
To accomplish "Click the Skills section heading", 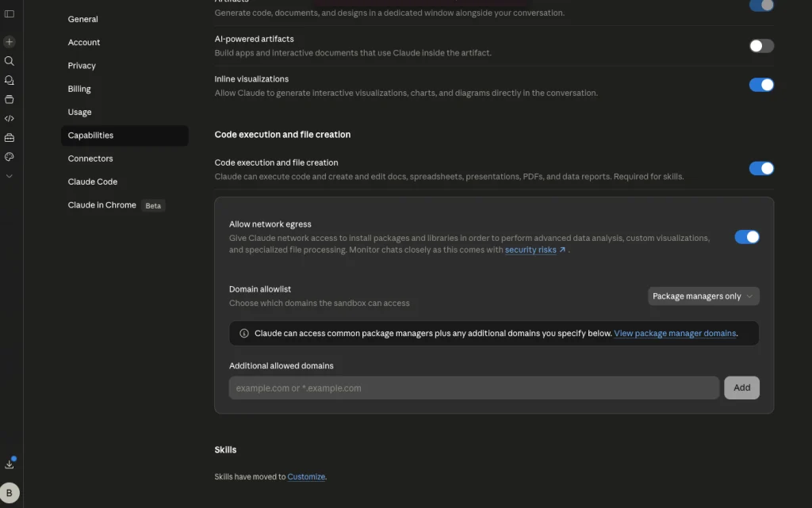I will click(225, 450).
